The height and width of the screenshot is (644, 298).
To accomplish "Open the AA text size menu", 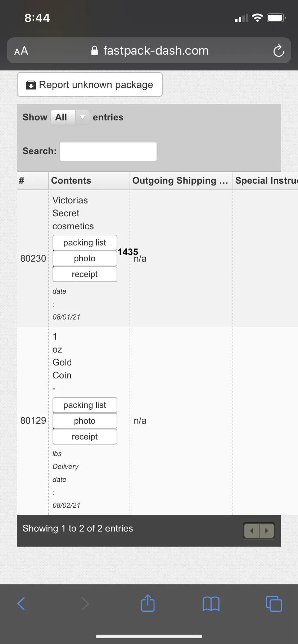I will (x=21, y=51).
